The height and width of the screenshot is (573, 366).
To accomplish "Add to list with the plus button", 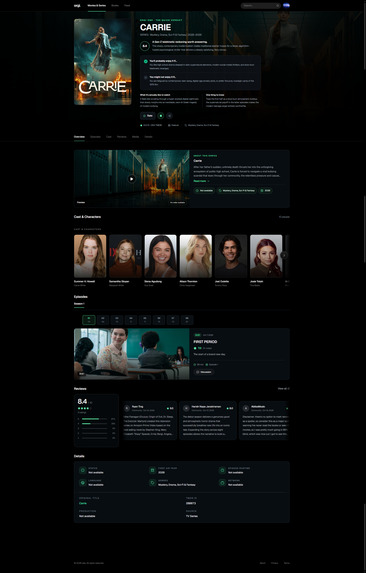I will pos(169,115).
